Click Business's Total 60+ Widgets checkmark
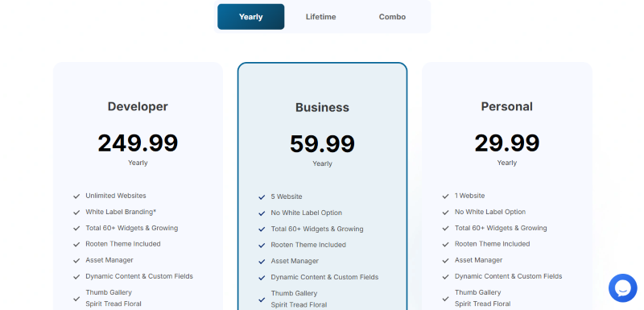This screenshot has height=310, width=644. click(x=262, y=229)
